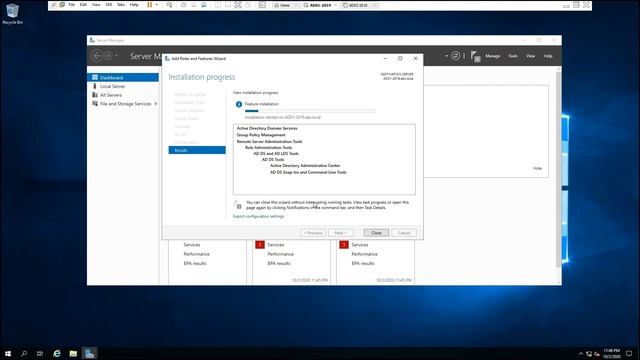Click info icon next to Feature installation
Viewport: 640px width, 360px height.
[239, 104]
